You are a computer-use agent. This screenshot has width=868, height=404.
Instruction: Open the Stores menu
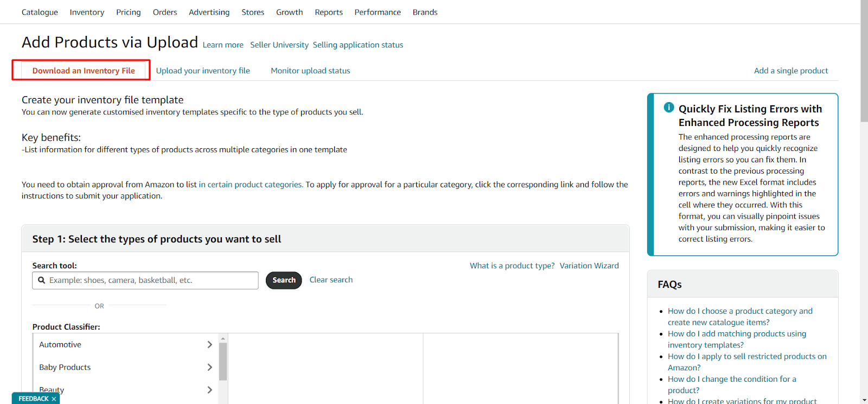pyautogui.click(x=253, y=12)
